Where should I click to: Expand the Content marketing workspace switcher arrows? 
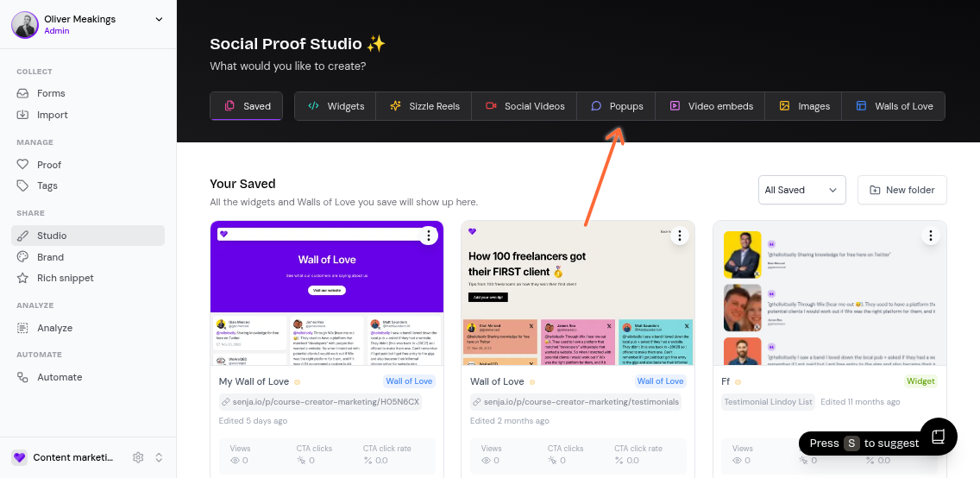coord(159,457)
